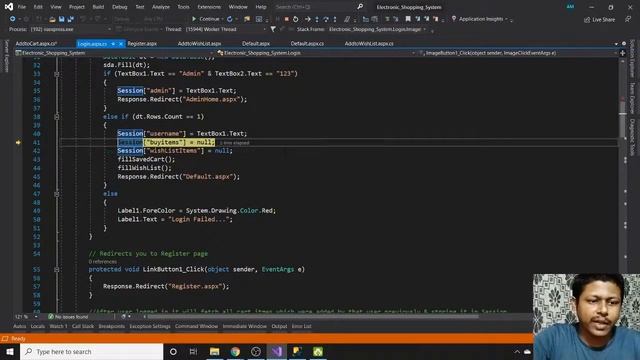
Task: Click the red Stop Debugging icon
Action: point(287,19)
